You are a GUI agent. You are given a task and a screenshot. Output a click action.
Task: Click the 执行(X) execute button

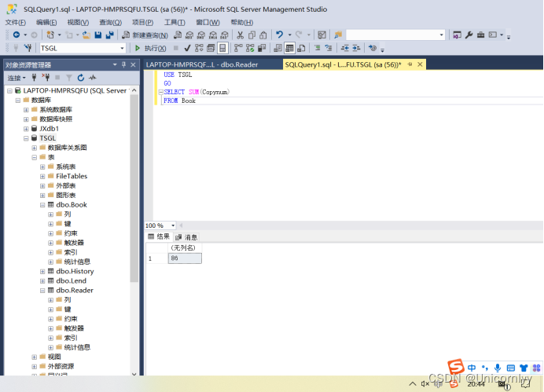151,48
